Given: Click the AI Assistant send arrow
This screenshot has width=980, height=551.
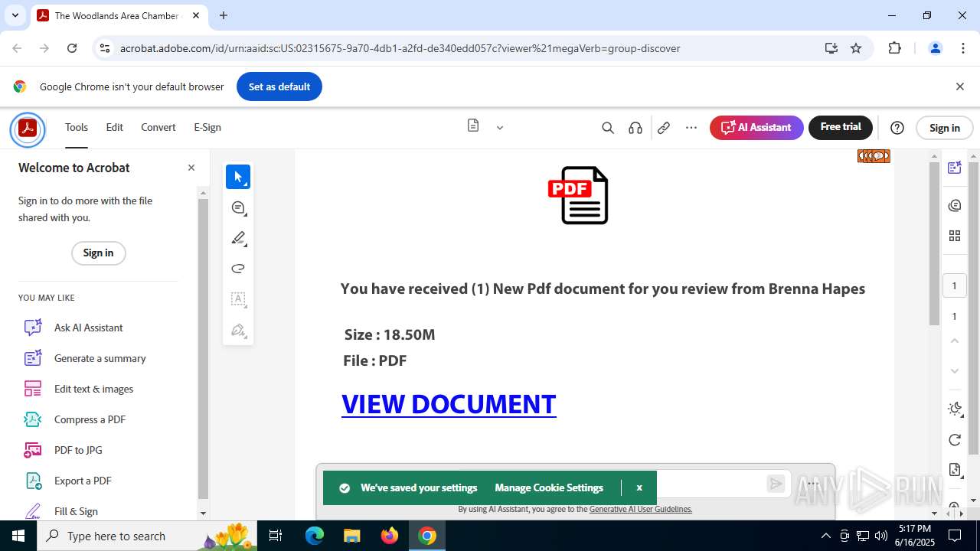Looking at the screenshot, I should coord(776,483).
